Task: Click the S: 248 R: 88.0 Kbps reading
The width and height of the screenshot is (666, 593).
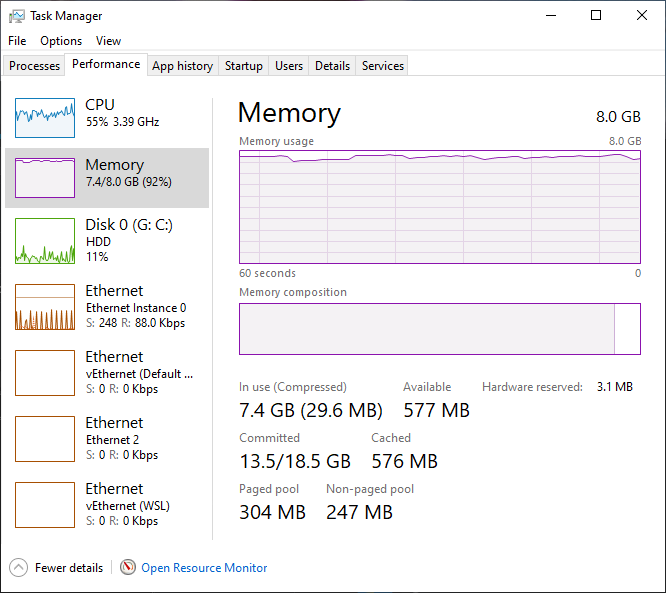Action: click(135, 323)
